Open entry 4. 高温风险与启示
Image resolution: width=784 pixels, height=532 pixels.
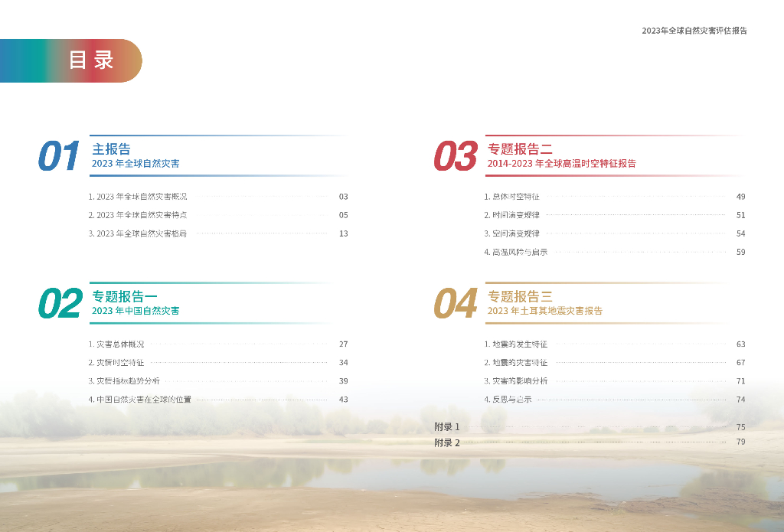(x=516, y=252)
